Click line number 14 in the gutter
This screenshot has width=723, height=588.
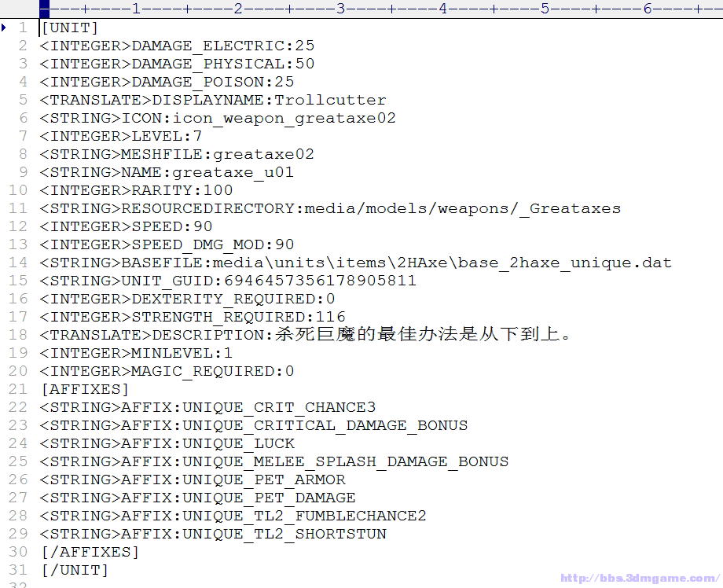(18, 263)
